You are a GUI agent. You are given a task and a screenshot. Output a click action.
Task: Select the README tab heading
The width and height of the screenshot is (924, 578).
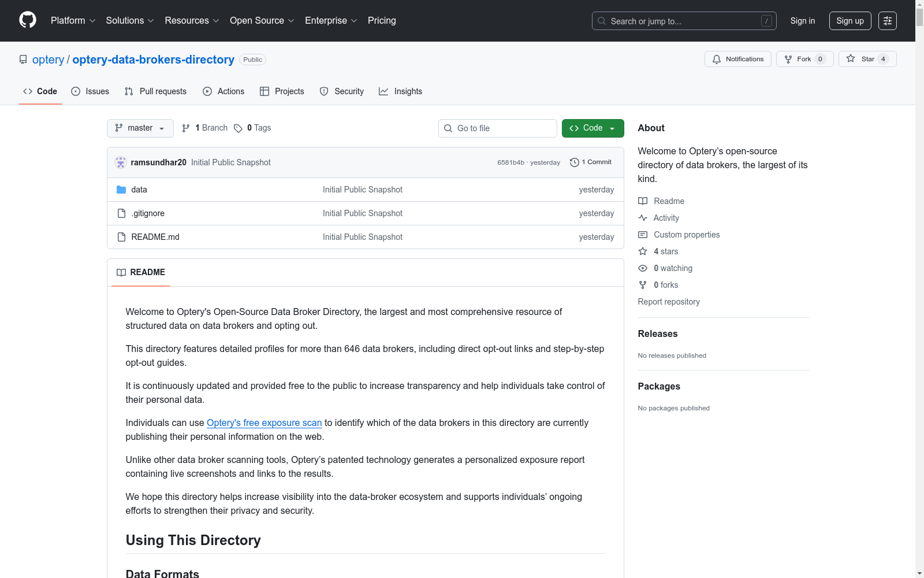click(141, 272)
